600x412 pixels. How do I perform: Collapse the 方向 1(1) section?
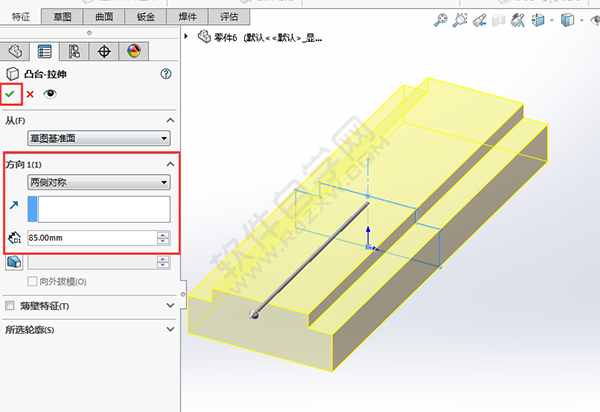pyautogui.click(x=170, y=164)
